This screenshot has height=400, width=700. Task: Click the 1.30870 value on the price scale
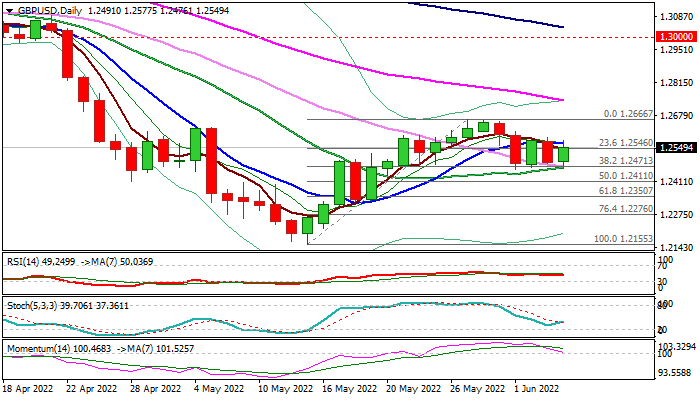[677, 17]
